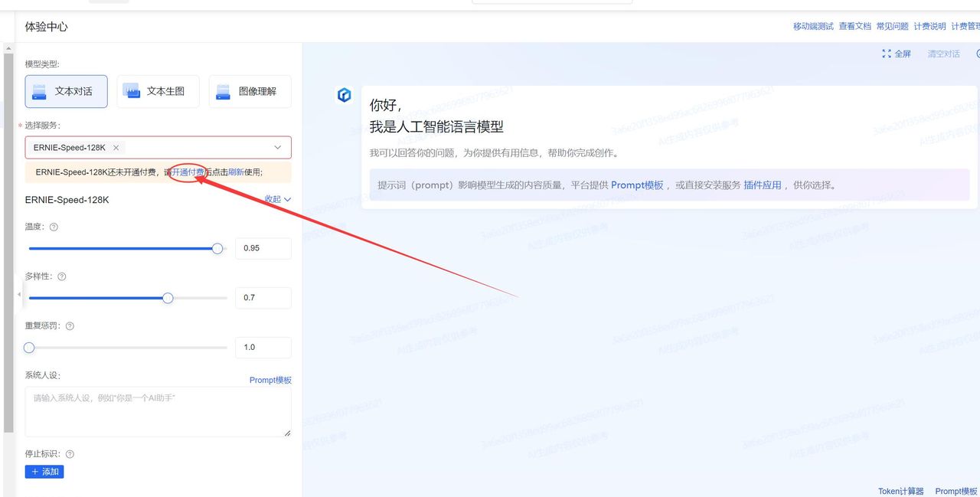Click the 文本对话 model icon
Screen dimensions: 980x497
coord(40,92)
